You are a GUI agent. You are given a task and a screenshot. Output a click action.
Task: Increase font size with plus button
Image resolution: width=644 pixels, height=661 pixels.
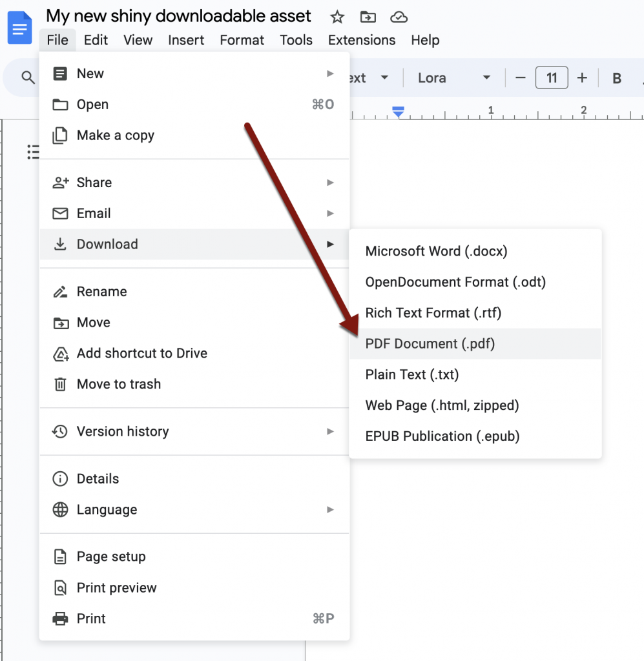pos(582,77)
